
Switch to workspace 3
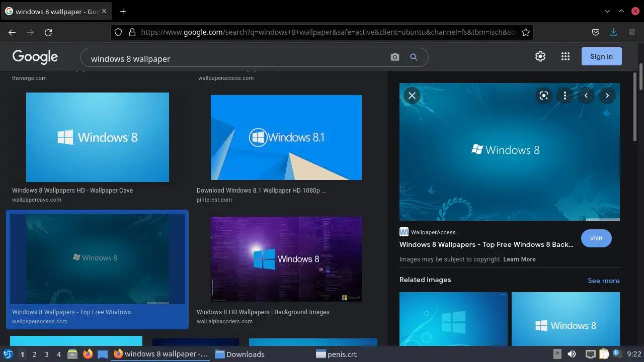47,354
